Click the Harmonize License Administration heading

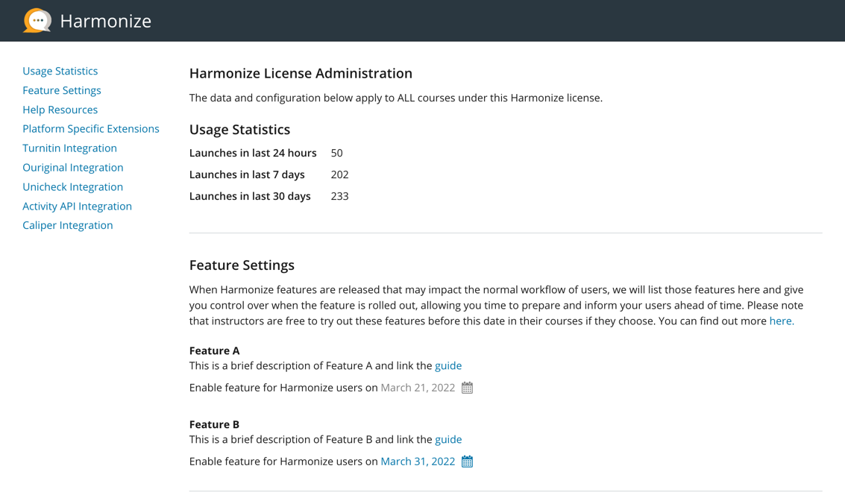(301, 73)
